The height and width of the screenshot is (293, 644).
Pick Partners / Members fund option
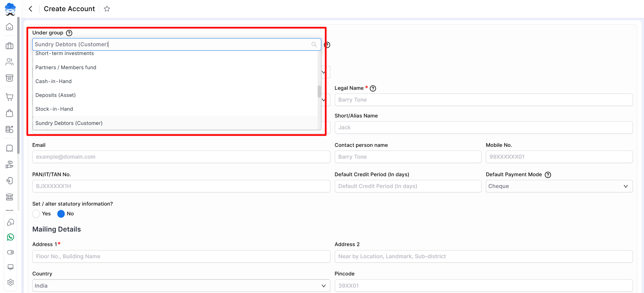coord(66,68)
